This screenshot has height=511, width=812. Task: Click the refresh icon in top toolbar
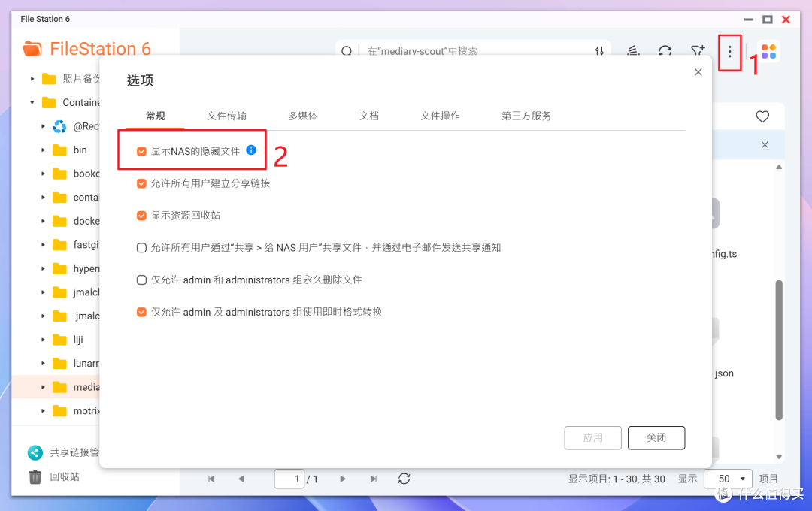coord(665,51)
